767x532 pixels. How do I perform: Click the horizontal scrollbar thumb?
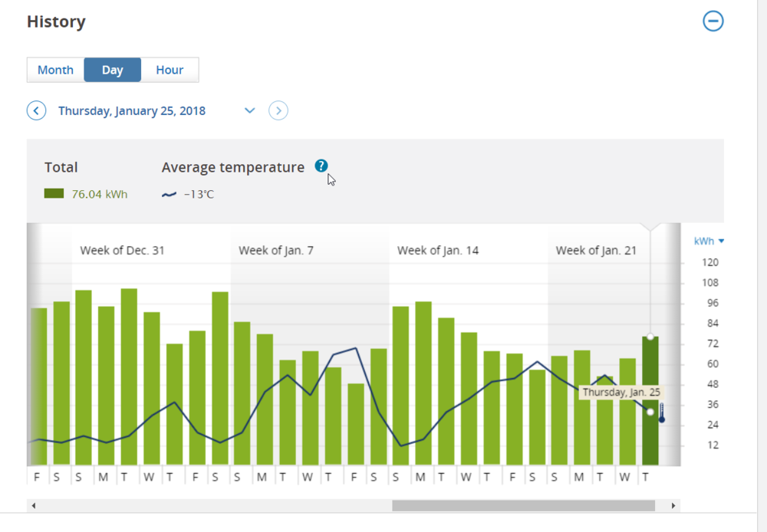coord(523,506)
